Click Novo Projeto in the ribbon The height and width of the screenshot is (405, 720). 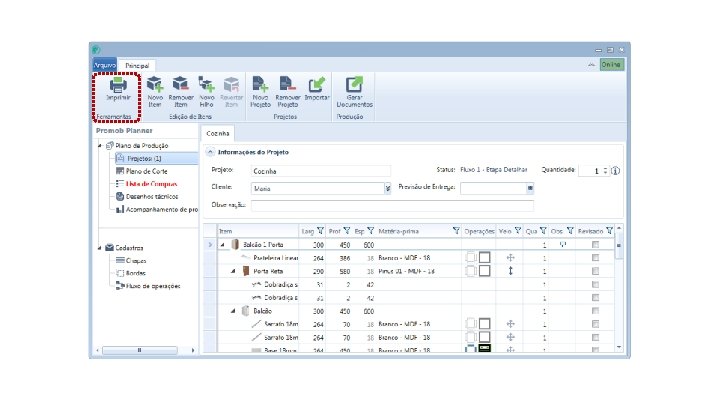pyautogui.click(x=260, y=92)
